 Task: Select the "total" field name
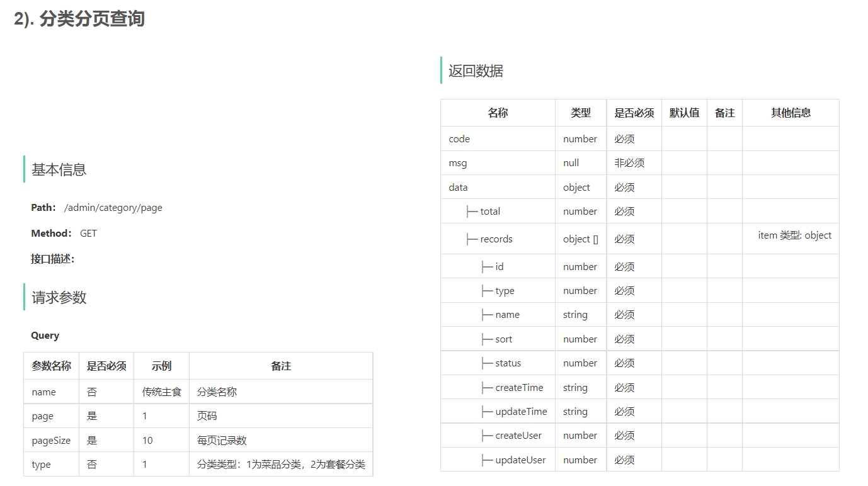490,212
